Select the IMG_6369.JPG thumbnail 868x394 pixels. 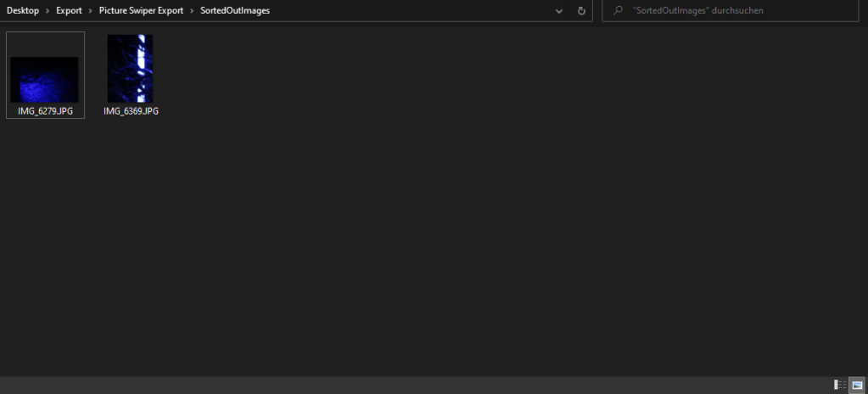(130, 68)
